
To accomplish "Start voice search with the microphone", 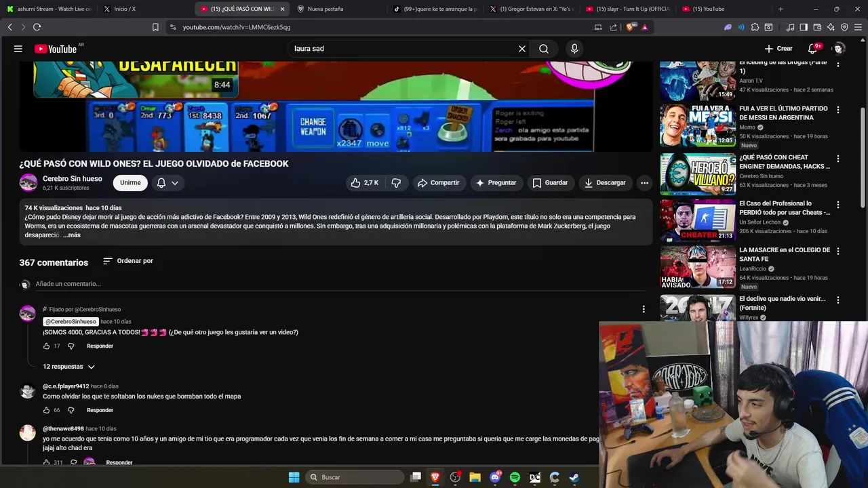I will coord(574,49).
